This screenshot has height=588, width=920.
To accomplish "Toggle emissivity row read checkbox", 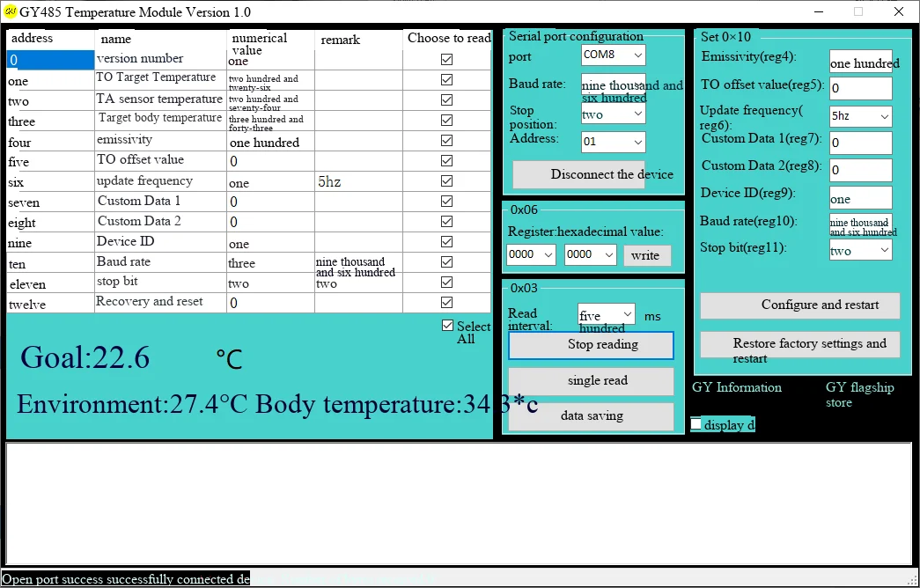I will tap(446, 140).
